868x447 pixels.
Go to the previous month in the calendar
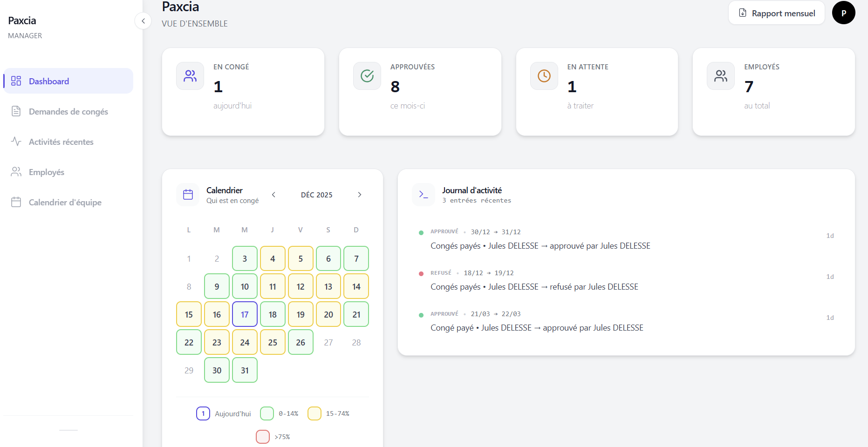click(273, 195)
